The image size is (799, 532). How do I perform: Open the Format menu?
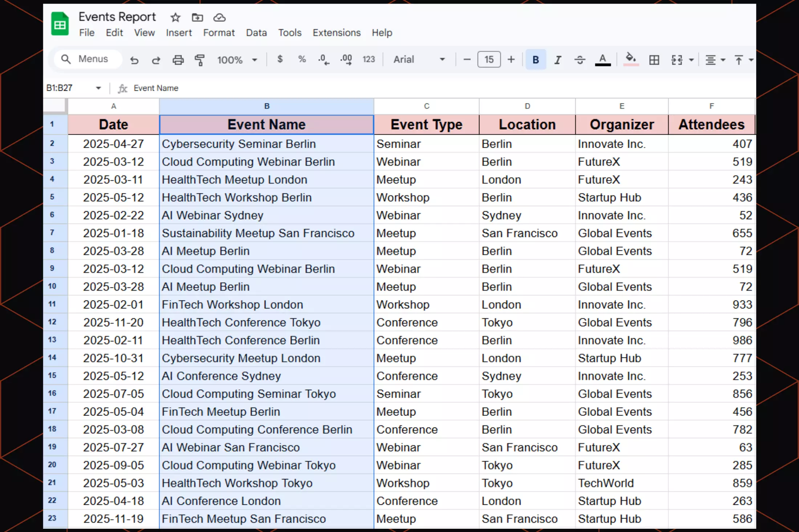[219, 33]
